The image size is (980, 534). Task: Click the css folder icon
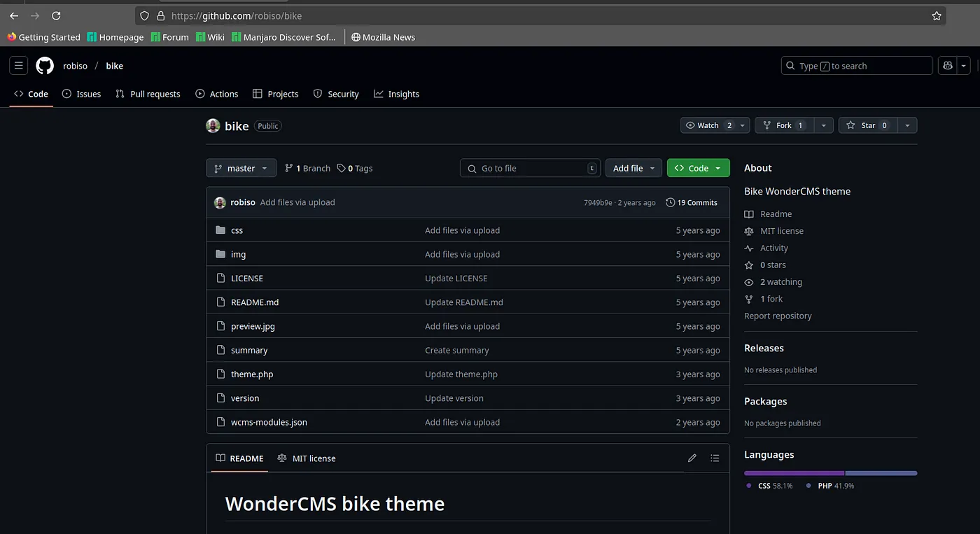(x=220, y=230)
